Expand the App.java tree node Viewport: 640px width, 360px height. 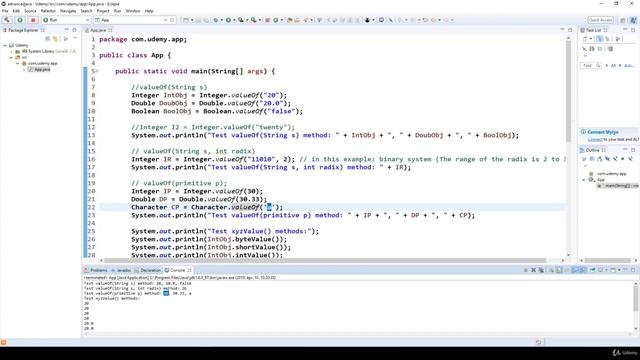pyautogui.click(x=24, y=70)
